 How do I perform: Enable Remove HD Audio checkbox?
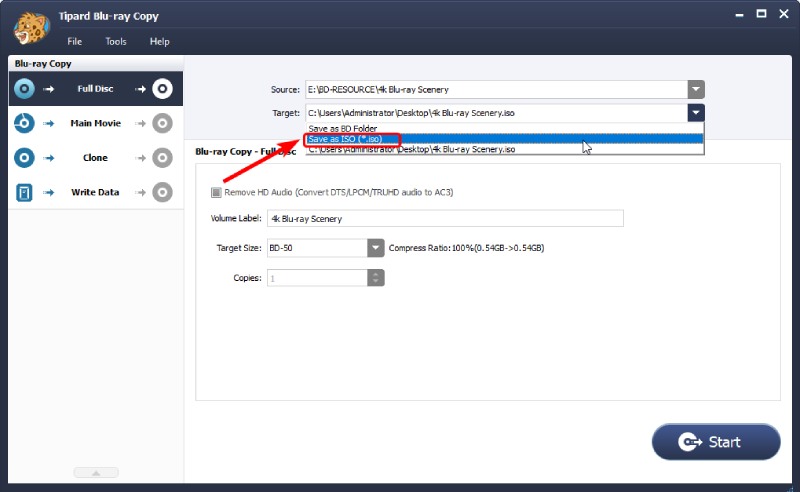coord(216,192)
